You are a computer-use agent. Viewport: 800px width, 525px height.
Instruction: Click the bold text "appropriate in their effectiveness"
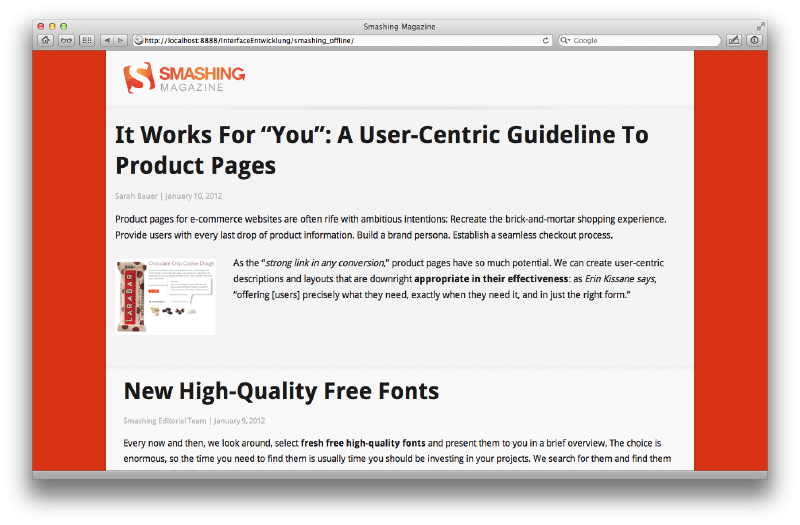[x=491, y=279]
